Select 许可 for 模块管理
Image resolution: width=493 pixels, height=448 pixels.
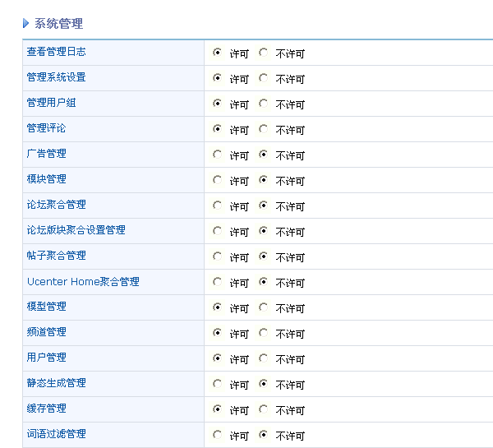click(217, 180)
